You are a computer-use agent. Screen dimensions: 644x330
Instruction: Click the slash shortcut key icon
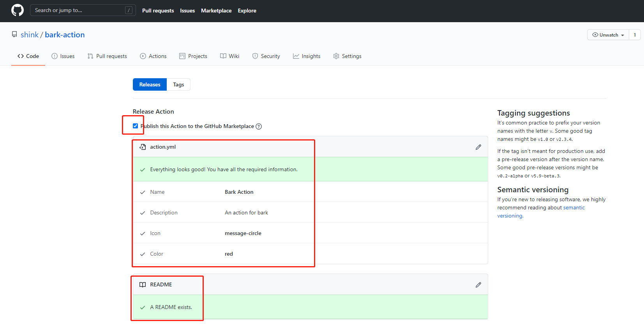coord(129,10)
